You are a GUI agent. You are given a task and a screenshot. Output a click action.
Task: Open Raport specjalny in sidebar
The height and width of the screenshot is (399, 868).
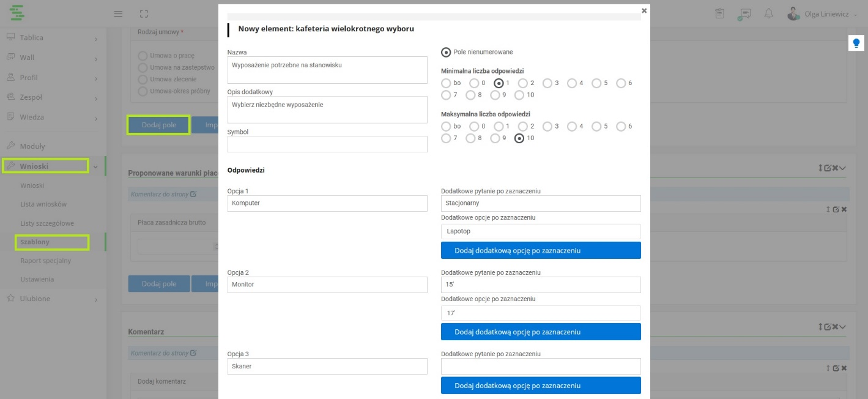point(45,261)
